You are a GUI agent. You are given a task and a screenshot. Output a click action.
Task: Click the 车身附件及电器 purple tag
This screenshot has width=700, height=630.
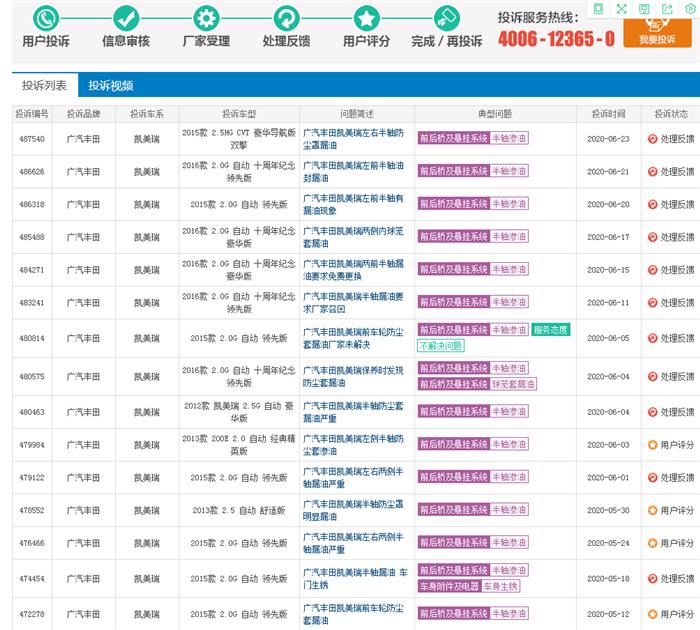click(450, 586)
